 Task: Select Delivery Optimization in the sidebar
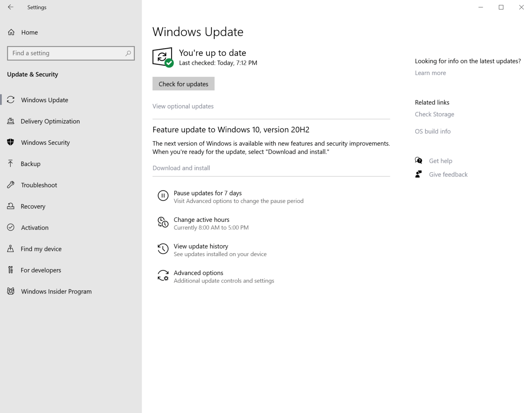[50, 121]
